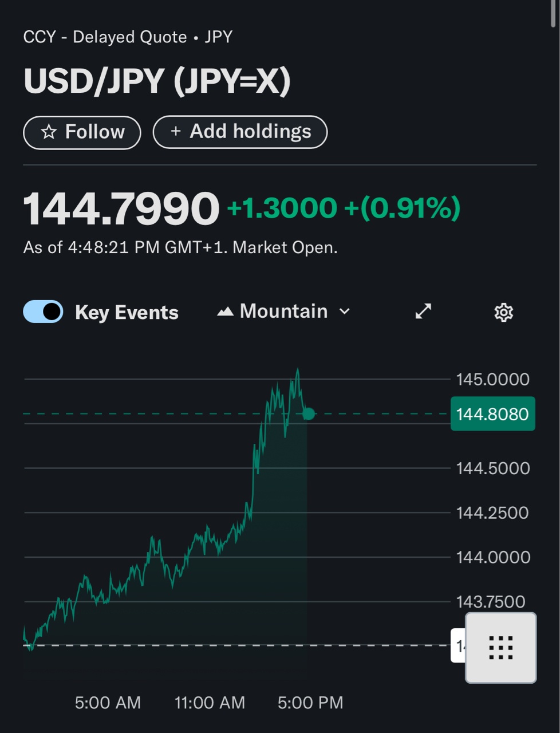
Task: Click the star icon on Follow button
Action: coord(49,132)
